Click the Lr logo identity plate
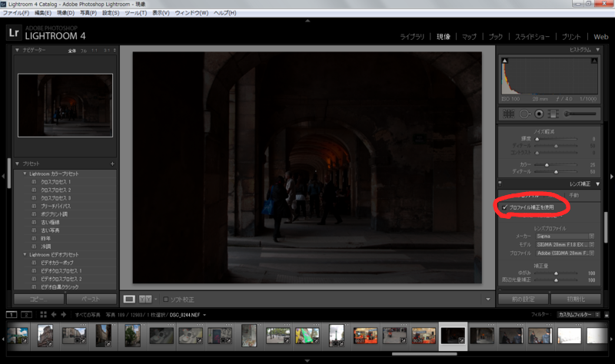The width and height of the screenshot is (615, 364). [x=14, y=32]
